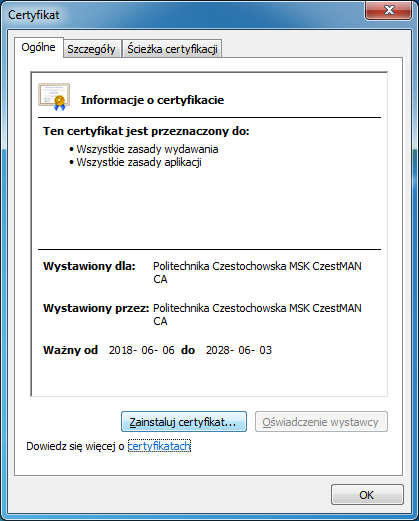The width and height of the screenshot is (419, 521).
Task: Select 'Wszystkie zasady aplikacji' text
Action: coord(139,162)
